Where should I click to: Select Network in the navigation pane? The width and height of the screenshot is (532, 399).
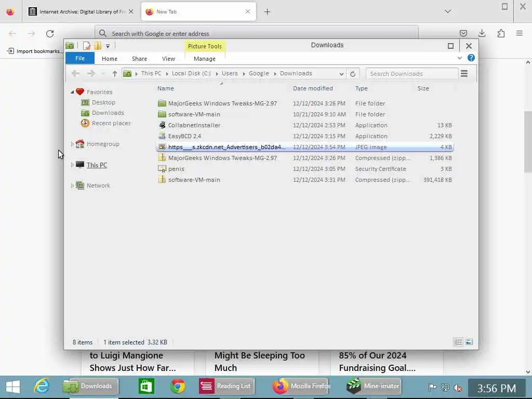(x=98, y=185)
